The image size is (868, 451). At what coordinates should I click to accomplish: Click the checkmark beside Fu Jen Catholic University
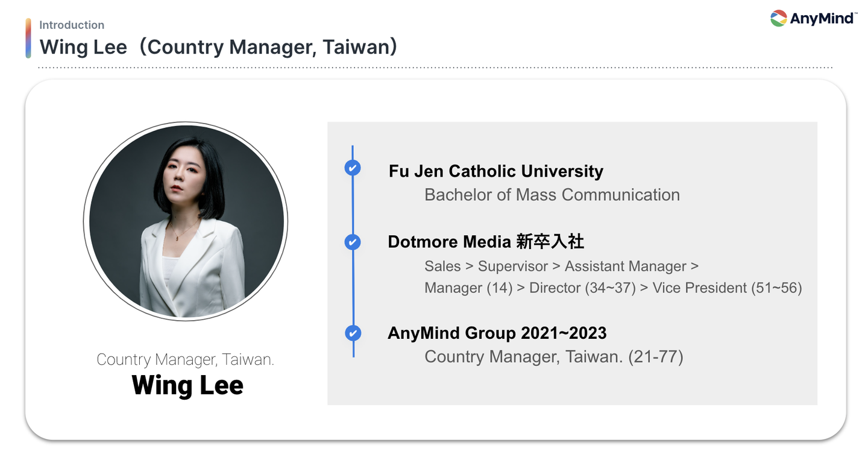353,168
